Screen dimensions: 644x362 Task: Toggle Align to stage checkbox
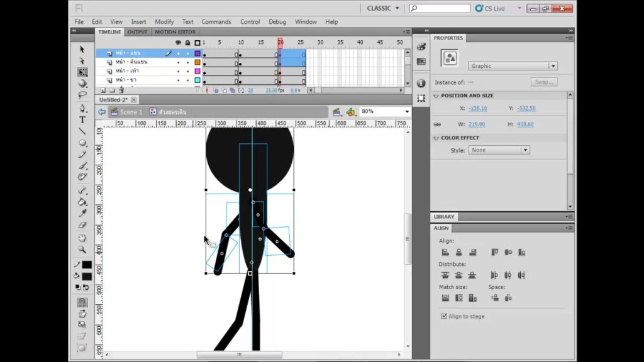(444, 316)
